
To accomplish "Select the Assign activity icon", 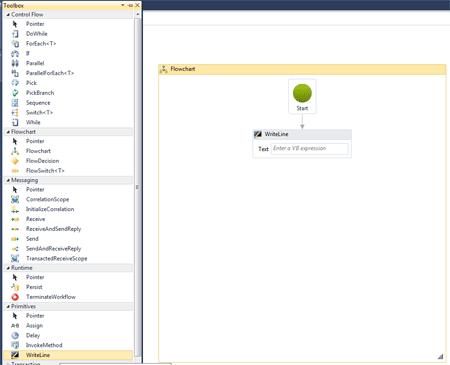I will (15, 326).
